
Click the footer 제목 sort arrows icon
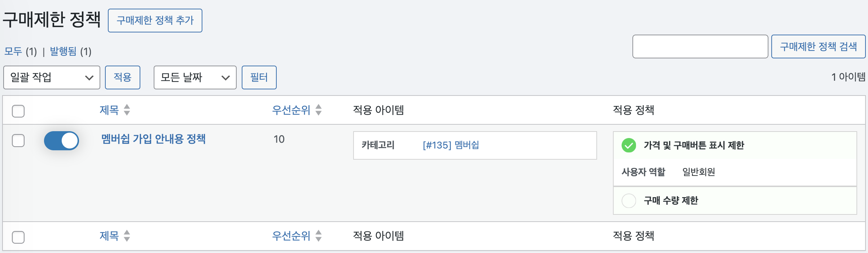click(x=127, y=236)
